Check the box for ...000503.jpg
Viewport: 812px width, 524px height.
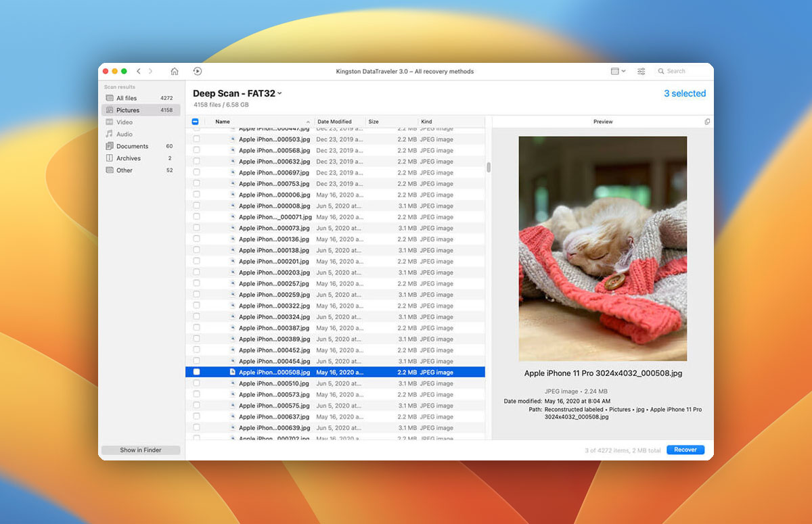(x=196, y=139)
